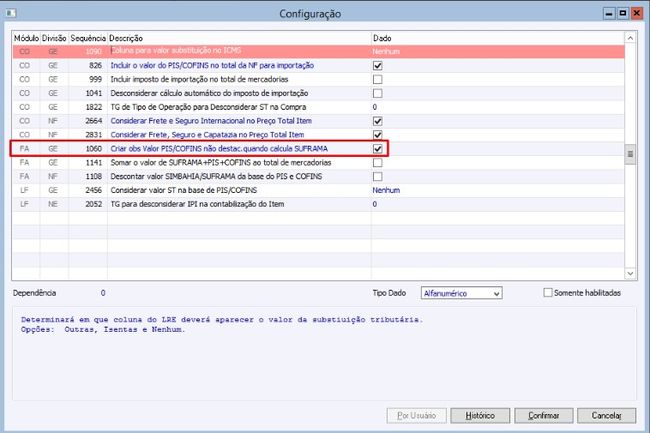This screenshot has height=433, width=650.
Task: Click the Histórico button
Action: (480, 415)
